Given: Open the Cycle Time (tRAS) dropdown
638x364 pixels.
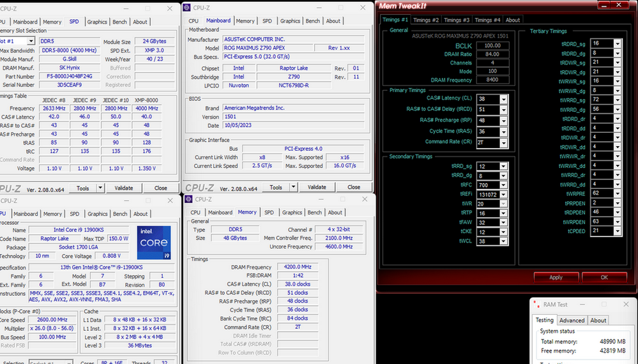Looking at the screenshot, I should [504, 132].
